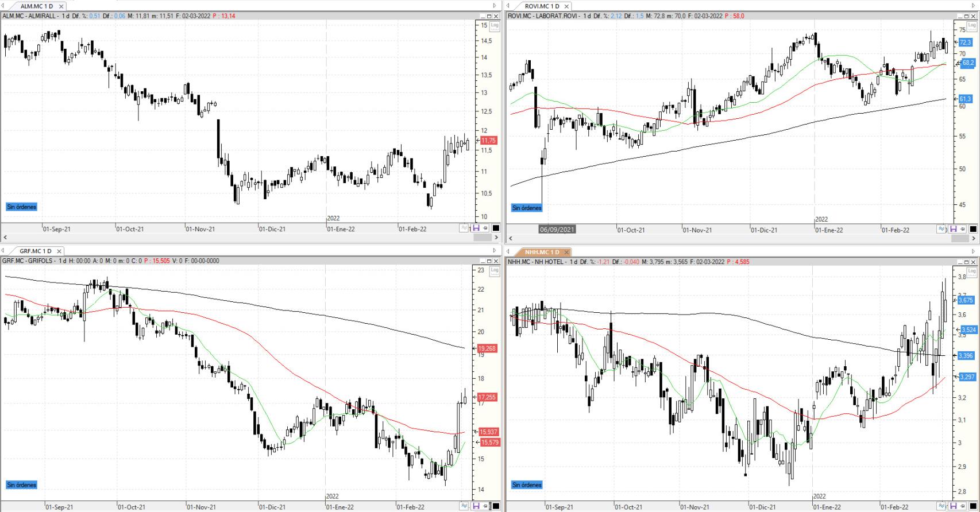Click horizontal scrollbar under ALMIRALL chart
This screenshot has height=512, width=980.
tap(250, 237)
